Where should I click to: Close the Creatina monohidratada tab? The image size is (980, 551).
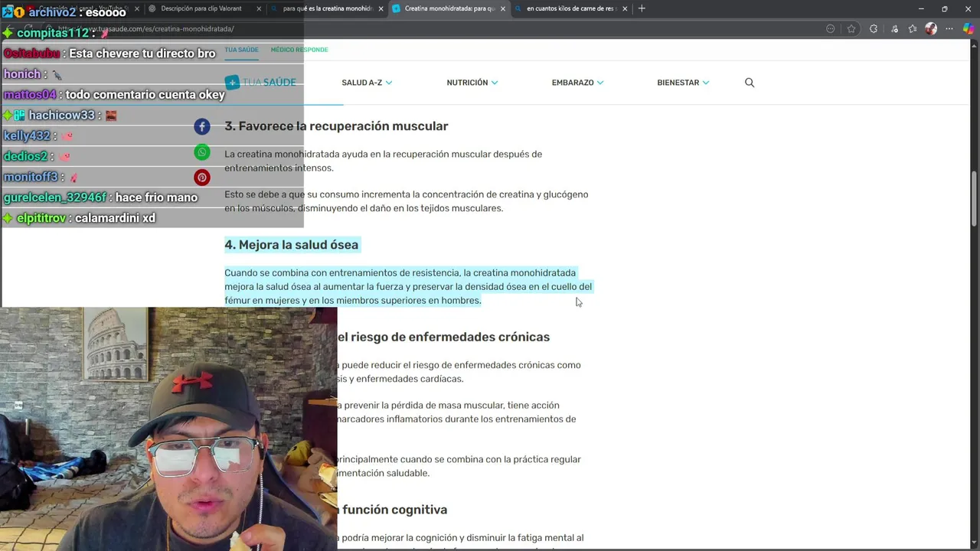tap(503, 8)
